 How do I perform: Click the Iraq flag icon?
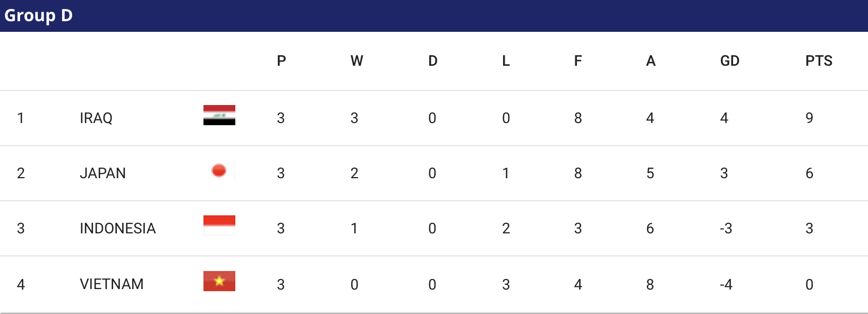219,115
